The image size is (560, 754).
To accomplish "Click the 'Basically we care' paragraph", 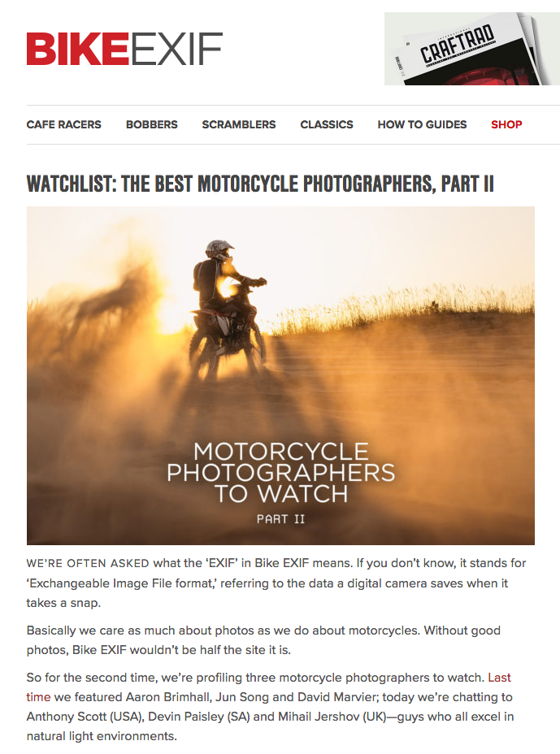I will [263, 640].
